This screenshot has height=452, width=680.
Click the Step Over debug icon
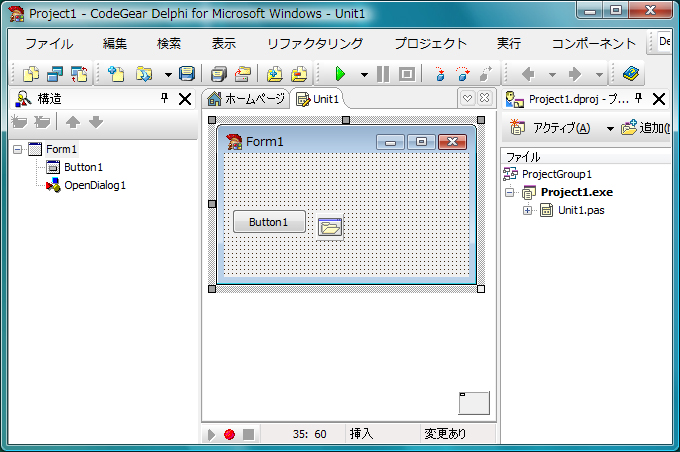point(463,74)
